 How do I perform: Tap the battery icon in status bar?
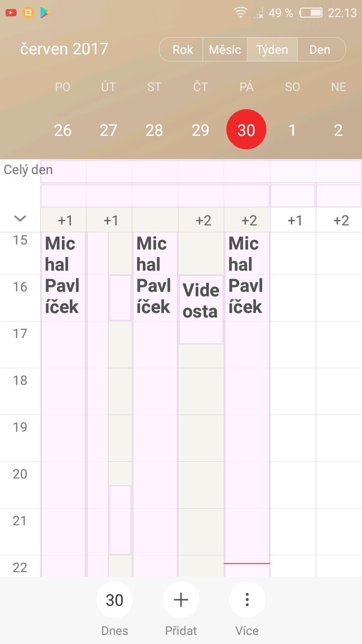click(311, 13)
